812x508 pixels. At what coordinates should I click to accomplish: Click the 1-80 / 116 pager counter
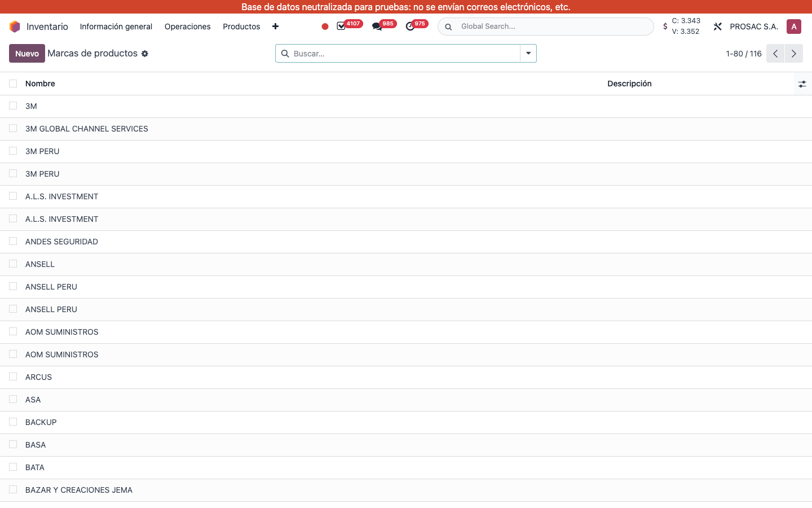point(744,54)
